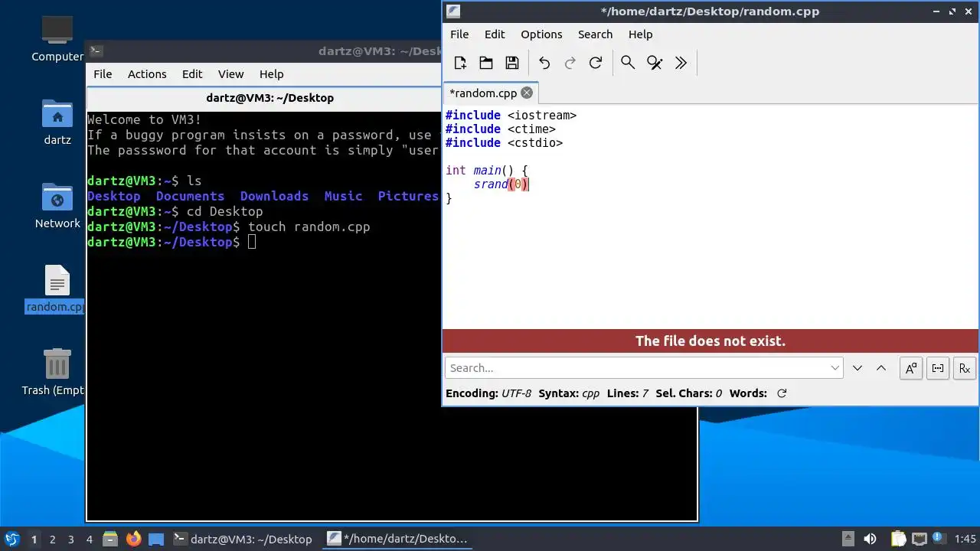Select the Network desktop icon

[57, 205]
